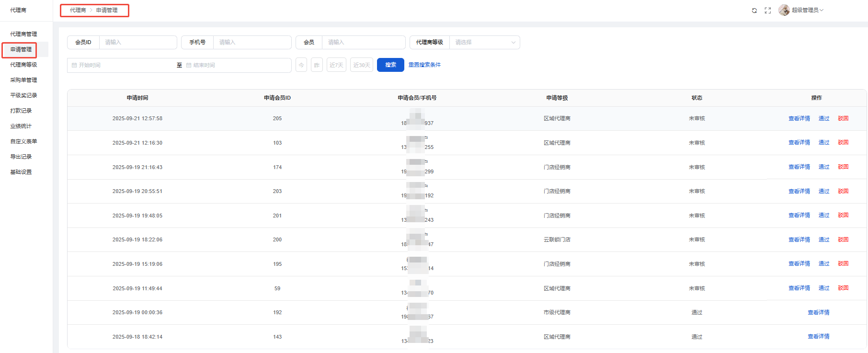The image size is (868, 353).
Task: Open 采购单管理 in the sidebar
Action: click(23, 80)
